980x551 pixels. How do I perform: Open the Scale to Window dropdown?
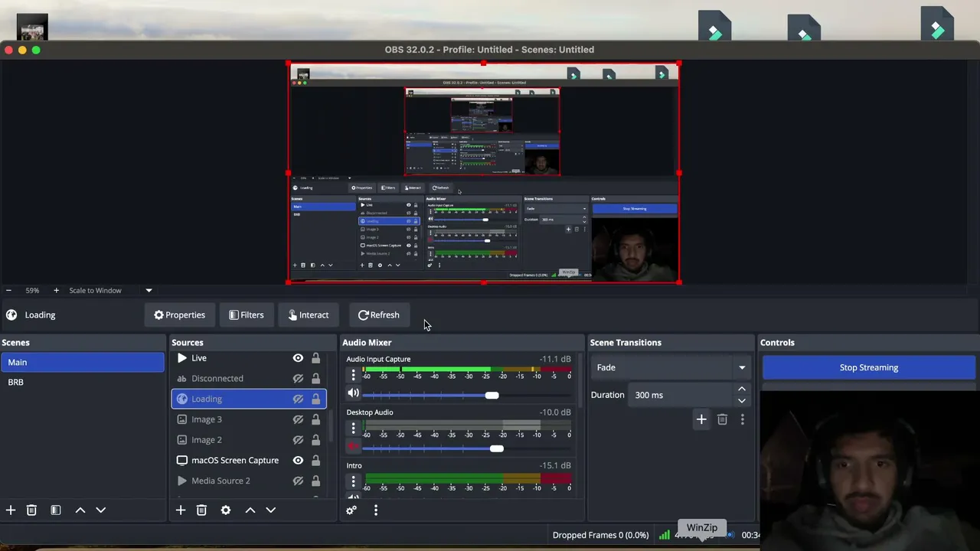111,291
